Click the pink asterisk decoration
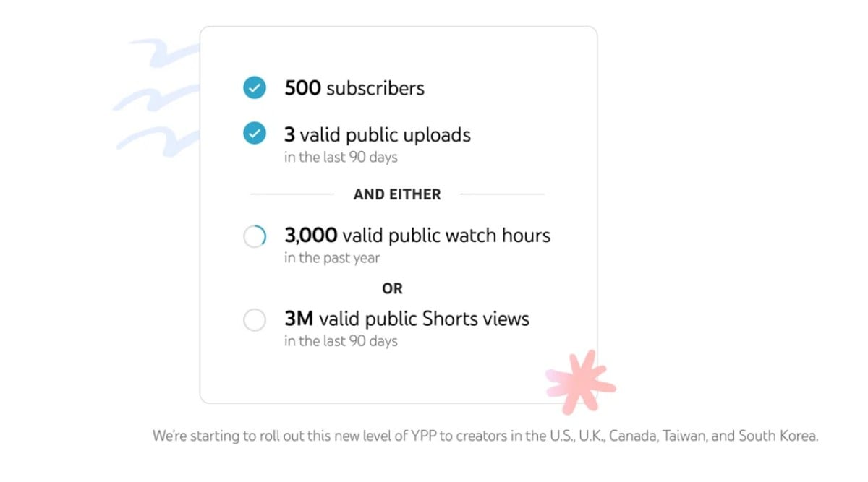The image size is (868, 482). pyautogui.click(x=581, y=382)
